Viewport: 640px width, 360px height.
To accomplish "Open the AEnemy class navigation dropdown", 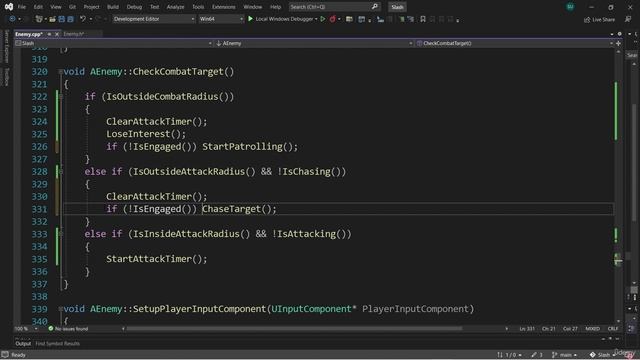I will coord(313,43).
